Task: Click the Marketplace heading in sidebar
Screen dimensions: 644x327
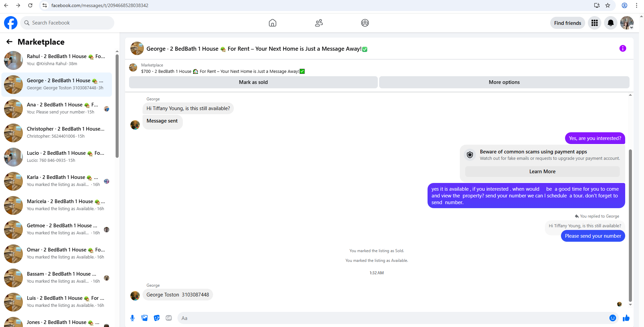Action: [x=41, y=42]
